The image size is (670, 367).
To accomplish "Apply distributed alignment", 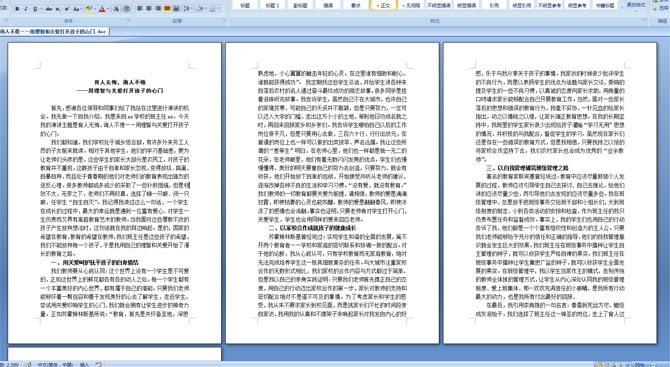I will click(x=176, y=8).
